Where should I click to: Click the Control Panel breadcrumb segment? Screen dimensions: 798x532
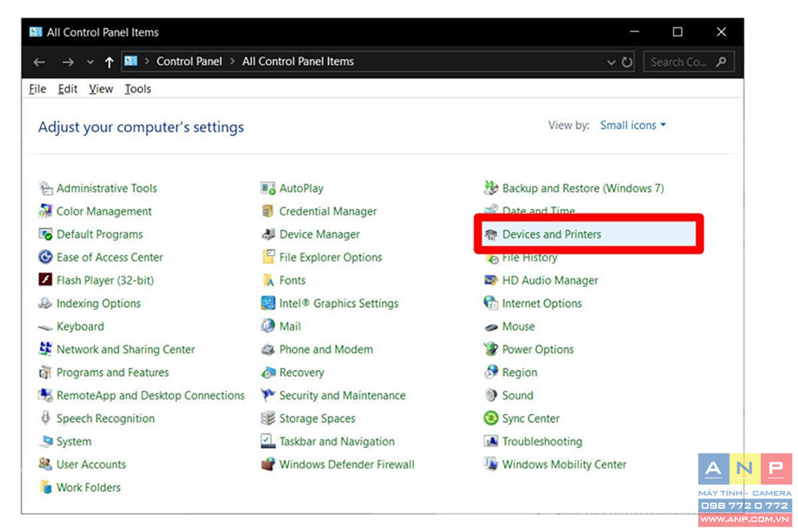(x=189, y=61)
